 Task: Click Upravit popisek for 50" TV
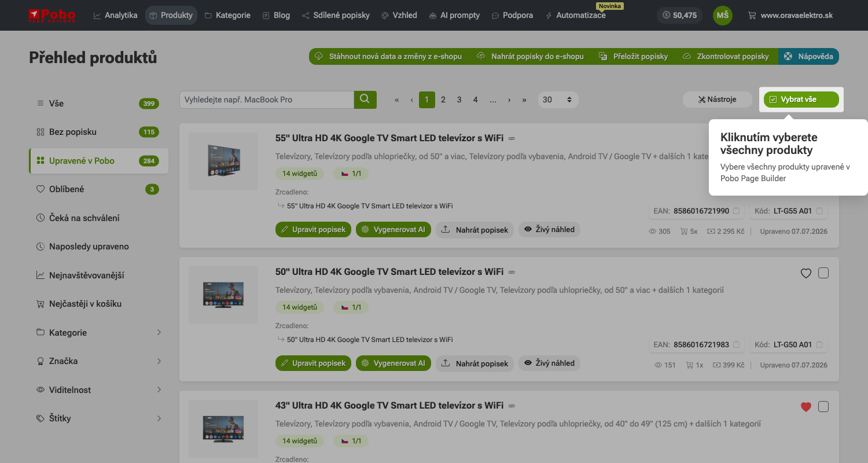(313, 363)
